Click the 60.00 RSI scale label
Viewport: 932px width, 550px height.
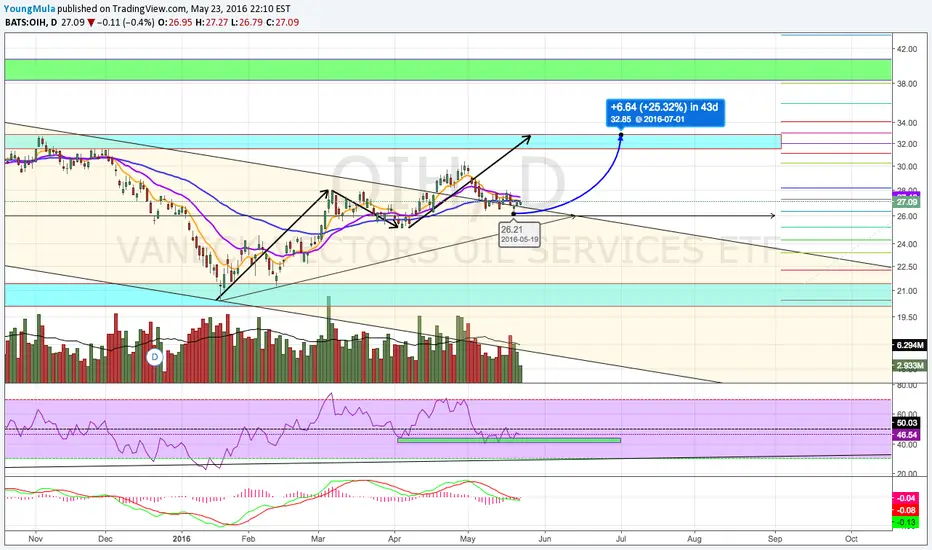907,414
